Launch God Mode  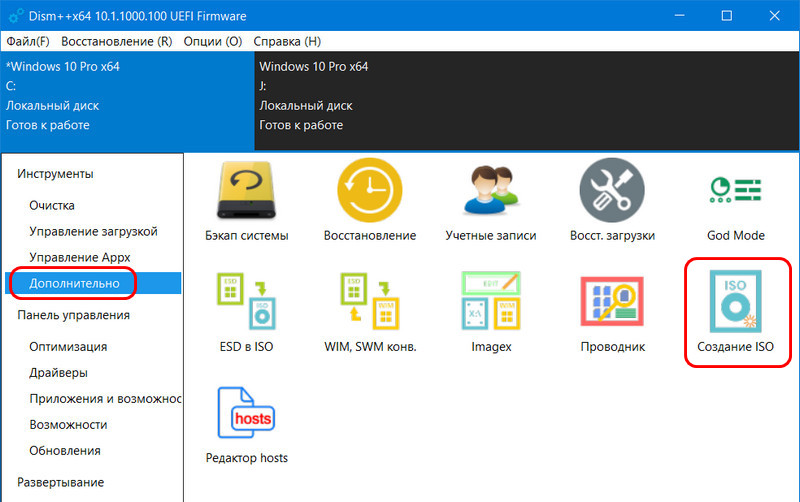735,208
